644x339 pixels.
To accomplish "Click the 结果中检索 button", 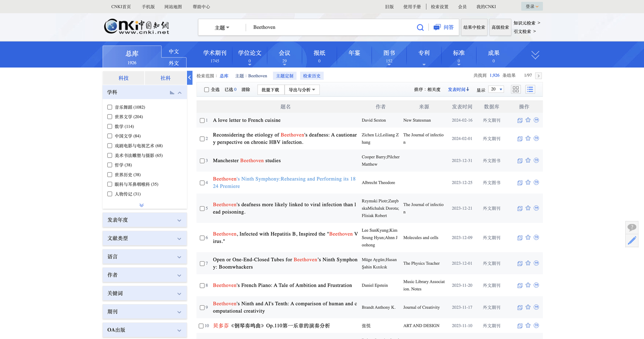I will pyautogui.click(x=474, y=27).
